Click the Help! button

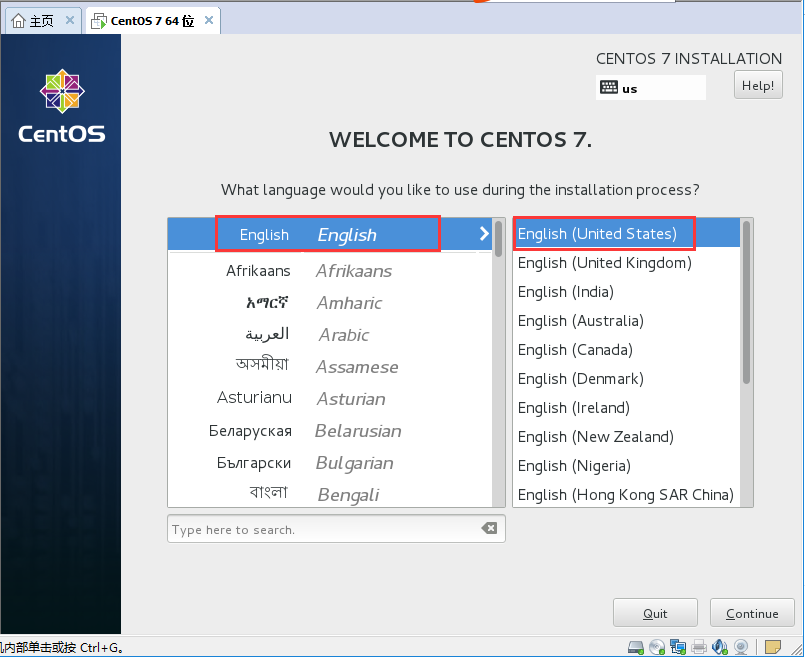click(x=758, y=85)
